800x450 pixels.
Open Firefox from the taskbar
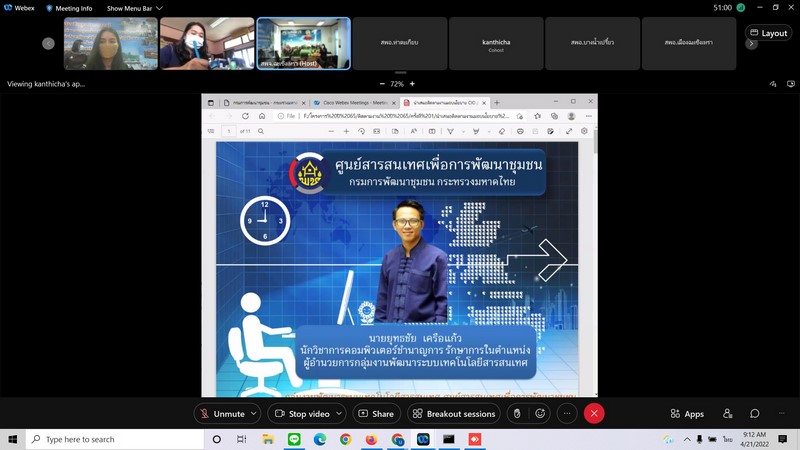point(371,439)
